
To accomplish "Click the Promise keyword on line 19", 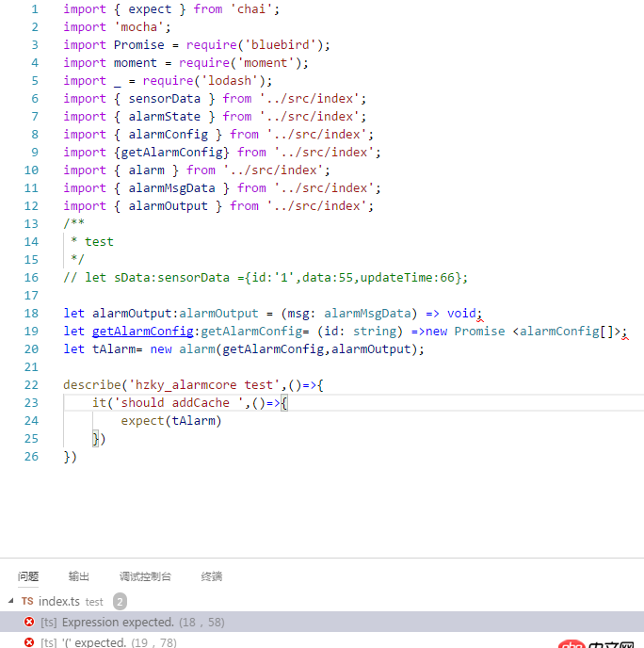I will (479, 331).
